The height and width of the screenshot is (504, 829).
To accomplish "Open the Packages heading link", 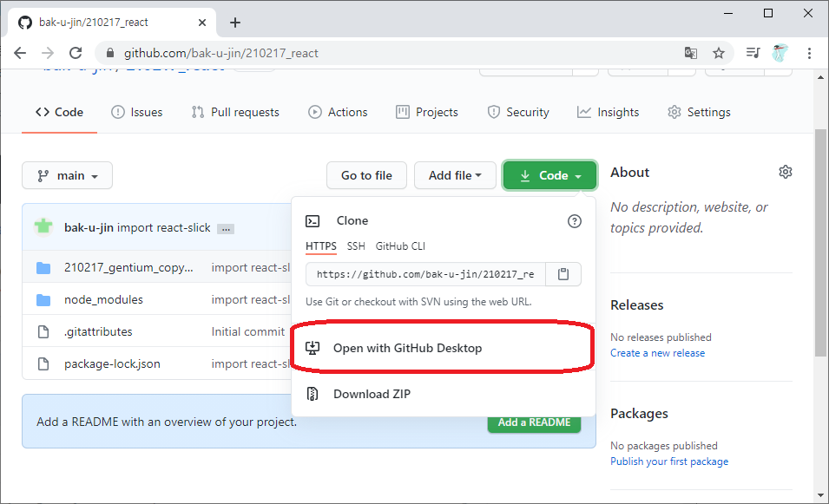I will click(639, 414).
